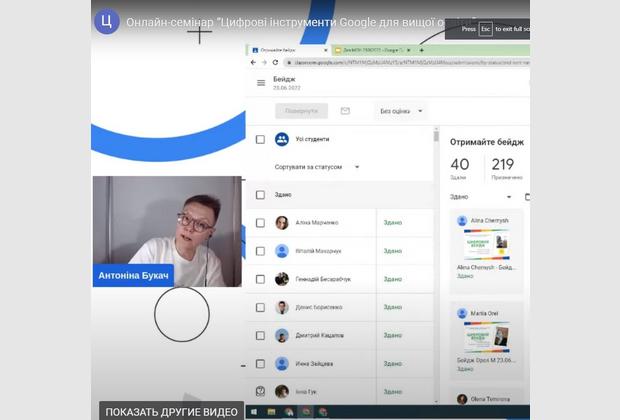Click the channel avatar icon "Ц"
This screenshot has width=620, height=420.
107,21
